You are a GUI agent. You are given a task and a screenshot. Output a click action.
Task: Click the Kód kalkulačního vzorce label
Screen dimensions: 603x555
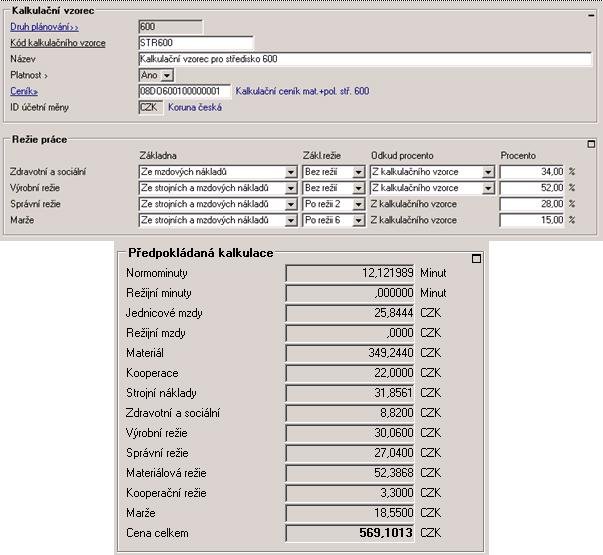[x=58, y=43]
